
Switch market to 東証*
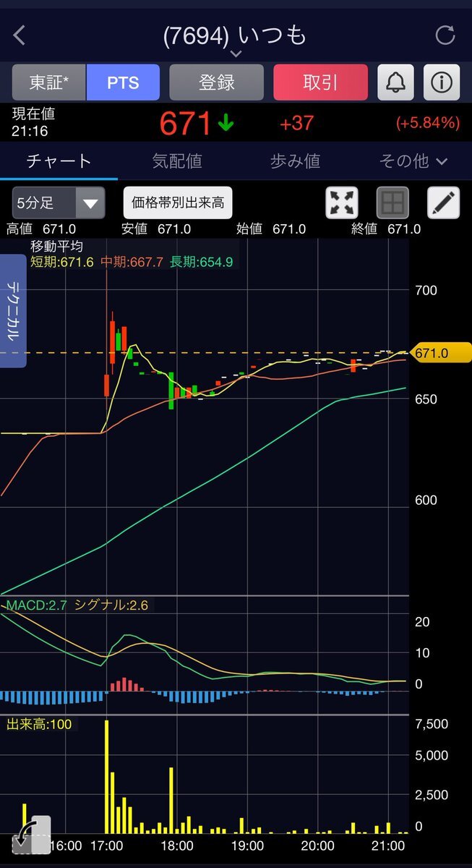pos(49,82)
